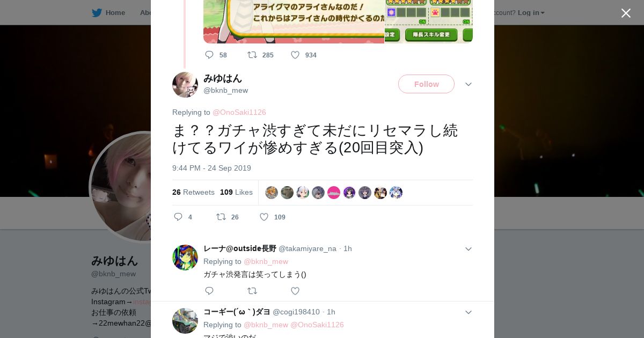
Task: Expand more options chevron beside Follow button
Action: (x=469, y=84)
